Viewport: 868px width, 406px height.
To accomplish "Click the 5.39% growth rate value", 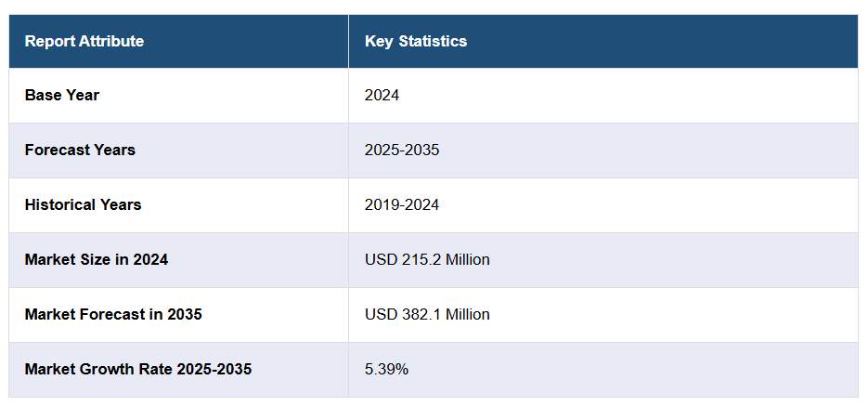I will pyautogui.click(x=386, y=369).
